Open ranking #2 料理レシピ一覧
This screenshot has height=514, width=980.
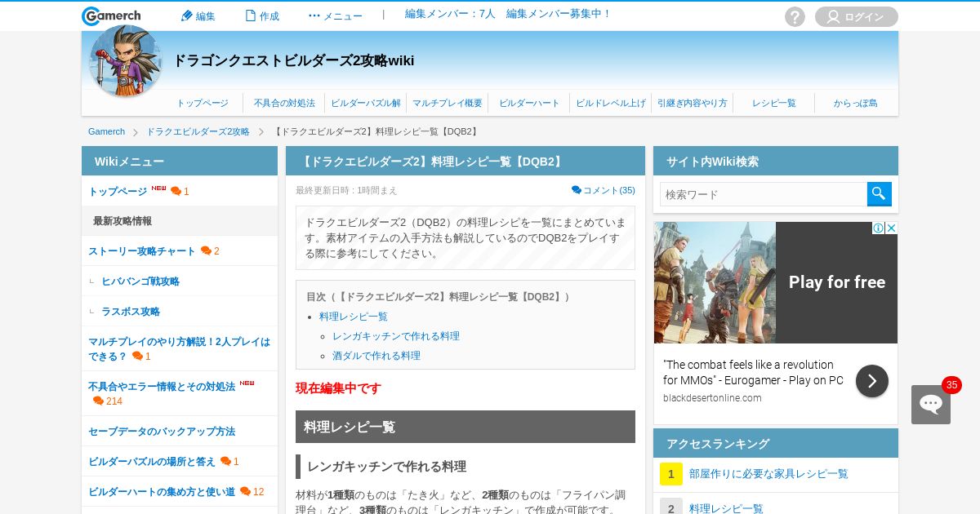point(726,508)
